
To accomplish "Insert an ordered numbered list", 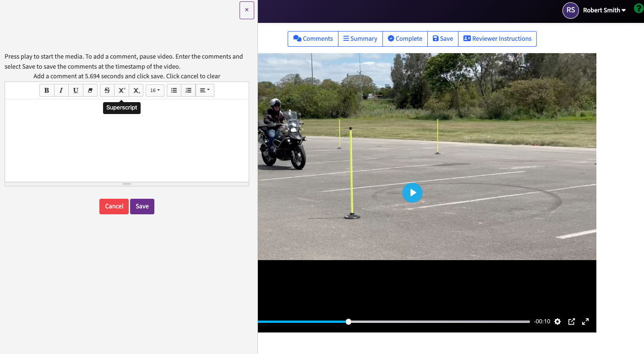I will coord(188,91).
